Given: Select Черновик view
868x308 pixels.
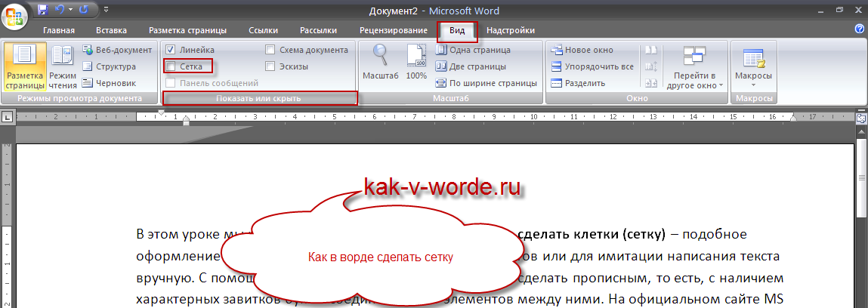Looking at the screenshot, I should tap(109, 83).
